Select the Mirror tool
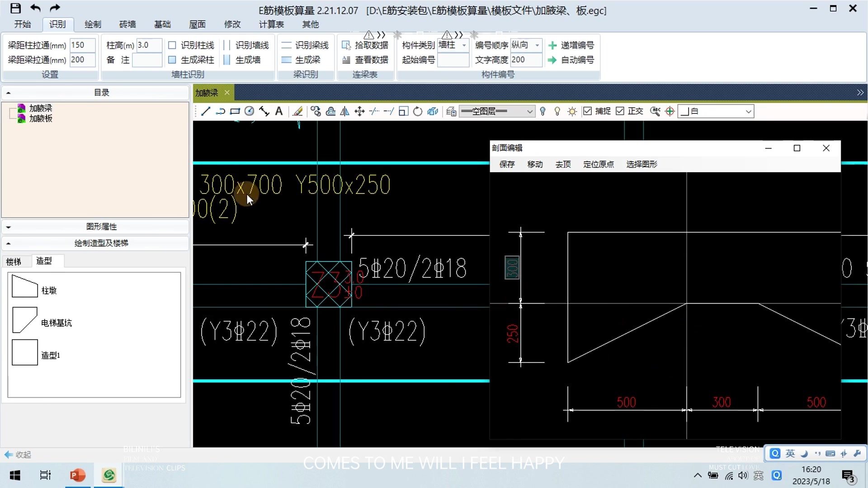The height and width of the screenshot is (488, 868). 344,111
